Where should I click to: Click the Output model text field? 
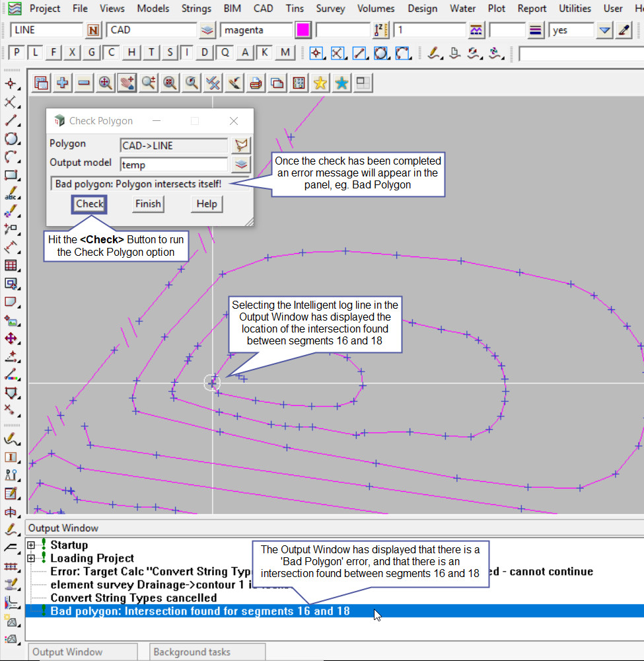click(x=174, y=165)
